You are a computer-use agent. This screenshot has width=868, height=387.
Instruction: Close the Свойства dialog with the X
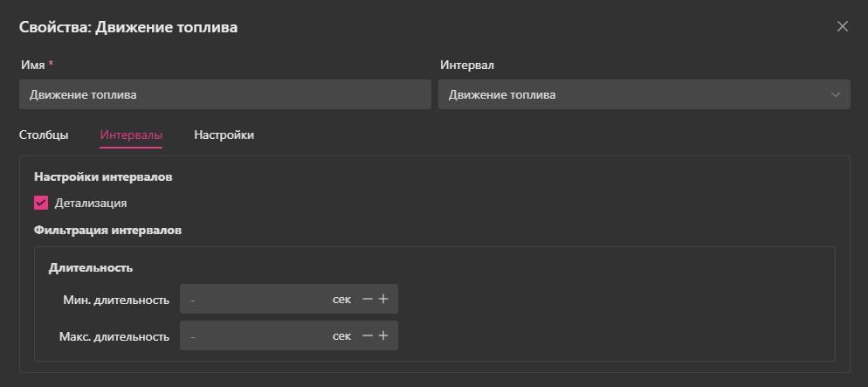tap(842, 26)
